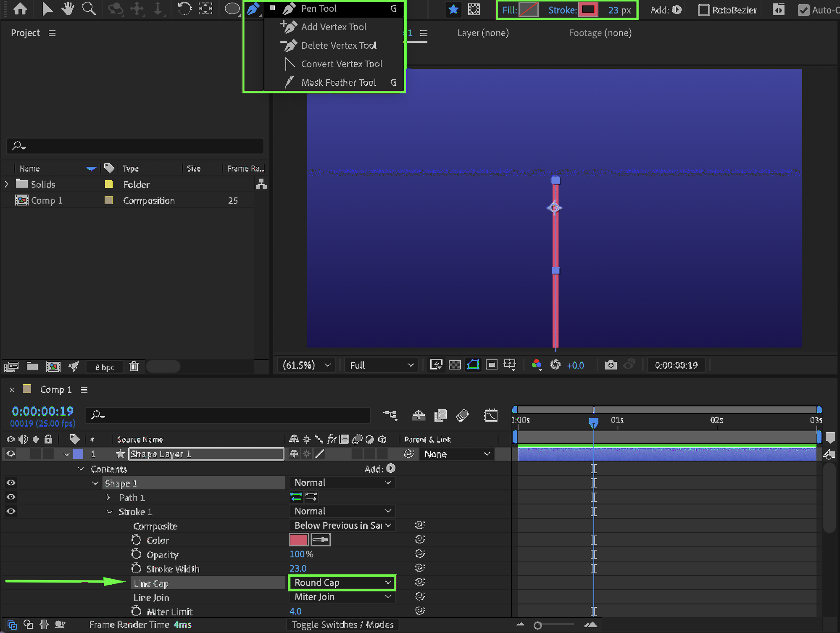Open the composition mini-flowchart
The image size is (840, 633).
pos(390,415)
